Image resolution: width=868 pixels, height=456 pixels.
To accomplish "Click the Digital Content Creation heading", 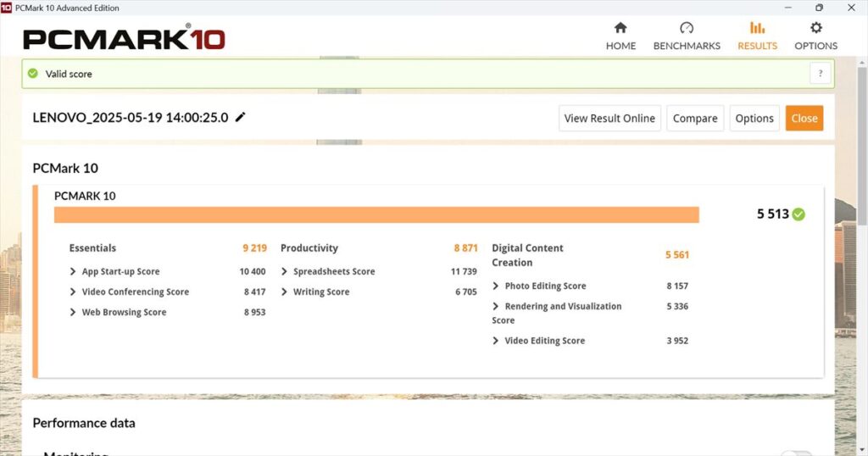I will 527,255.
